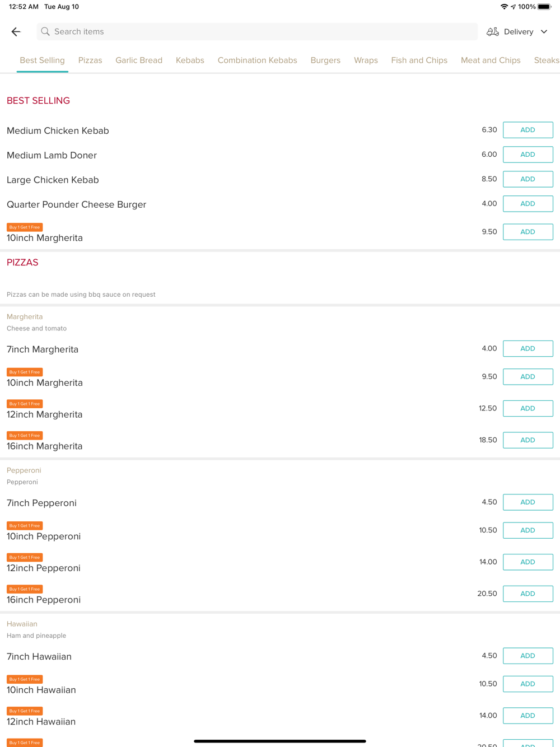
Task: Add the 7inch Margherita pizza
Action: tap(528, 349)
